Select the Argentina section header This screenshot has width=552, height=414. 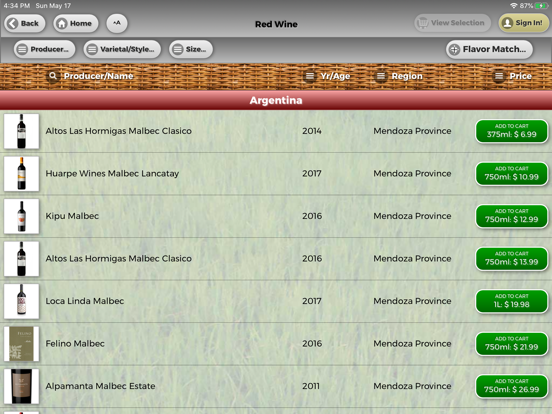coord(276,100)
